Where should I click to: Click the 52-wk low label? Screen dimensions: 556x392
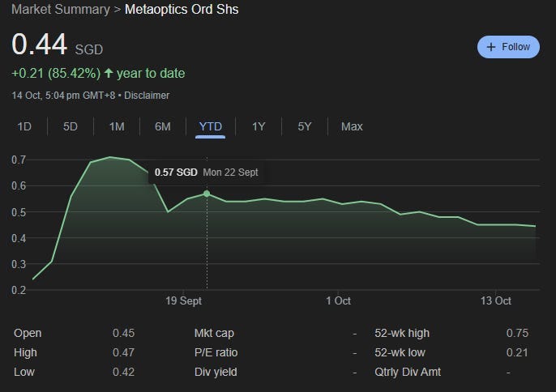[400, 352]
